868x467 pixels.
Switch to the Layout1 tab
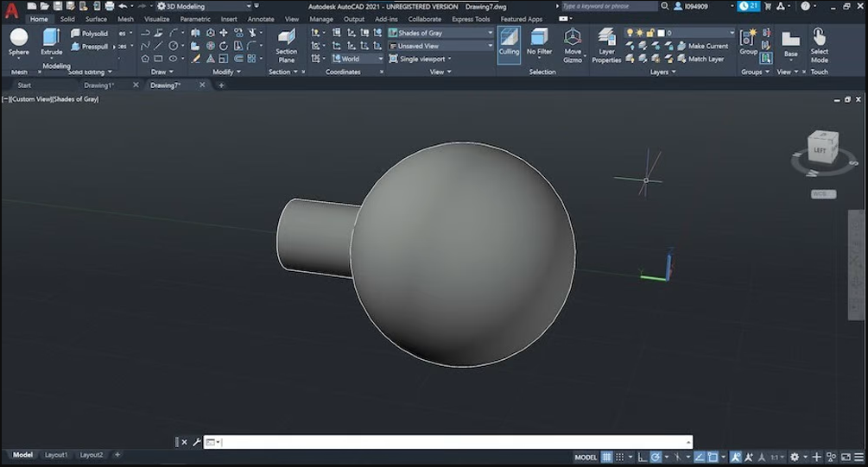pos(56,455)
